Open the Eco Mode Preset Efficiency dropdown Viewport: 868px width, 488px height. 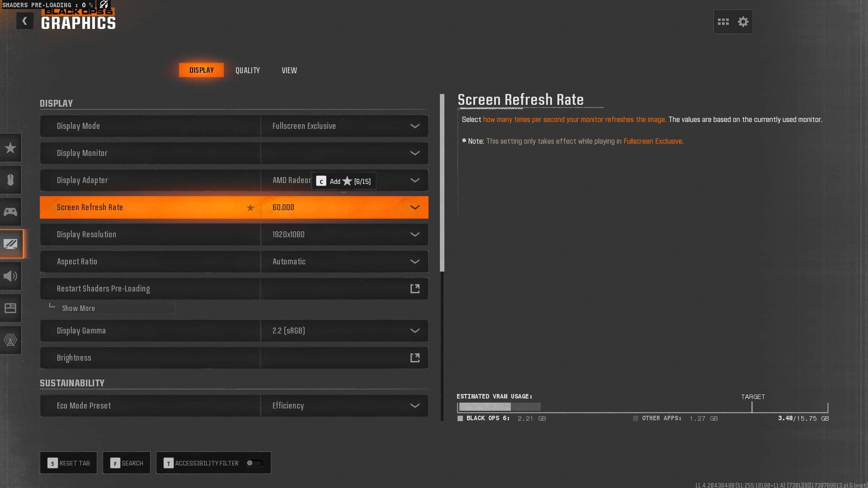tap(344, 406)
